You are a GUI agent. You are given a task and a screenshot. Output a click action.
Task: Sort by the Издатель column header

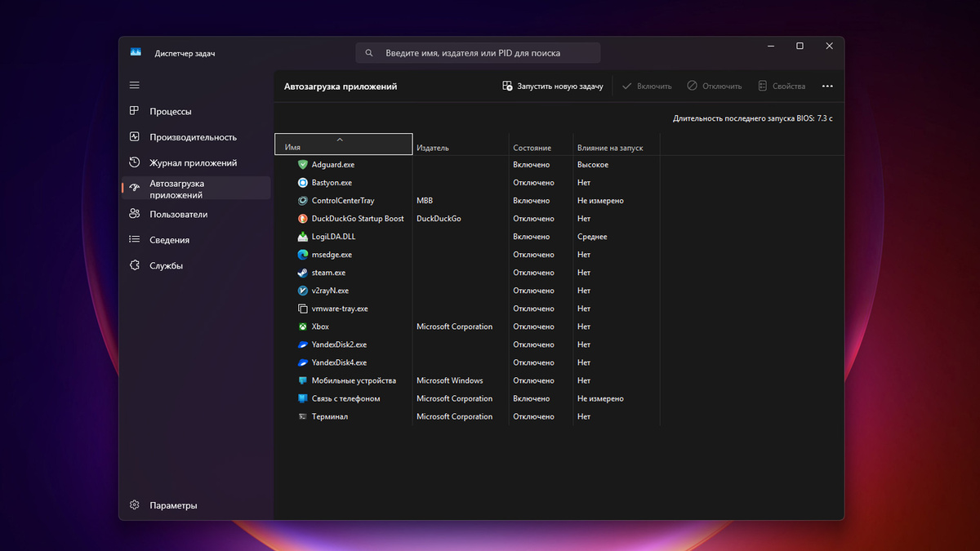(x=461, y=144)
